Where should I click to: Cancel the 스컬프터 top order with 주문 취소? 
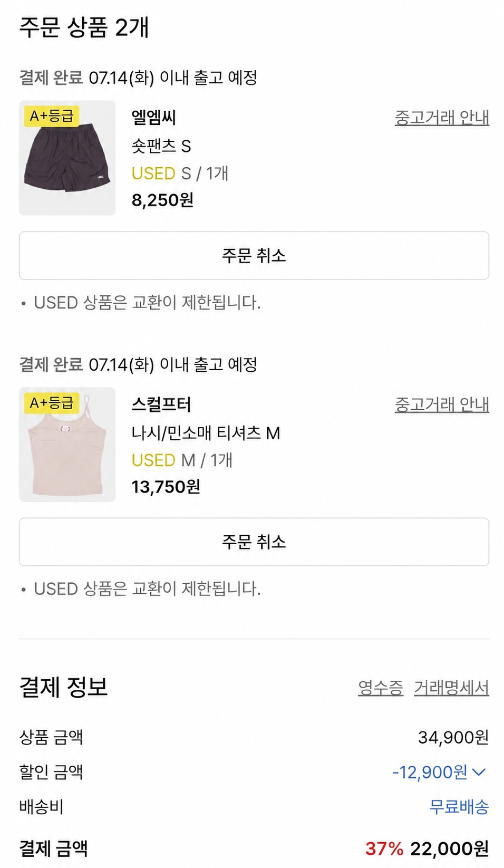click(x=254, y=542)
